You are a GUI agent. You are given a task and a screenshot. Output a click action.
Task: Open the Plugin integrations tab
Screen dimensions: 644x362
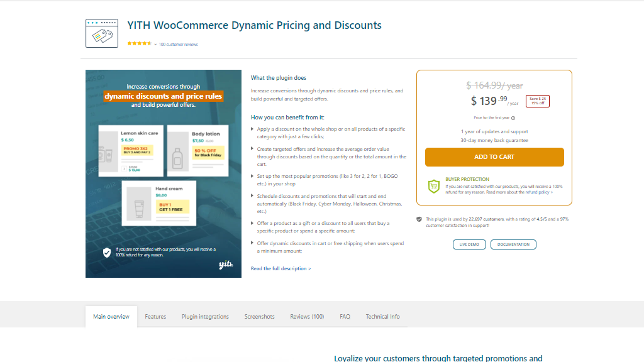206,317
